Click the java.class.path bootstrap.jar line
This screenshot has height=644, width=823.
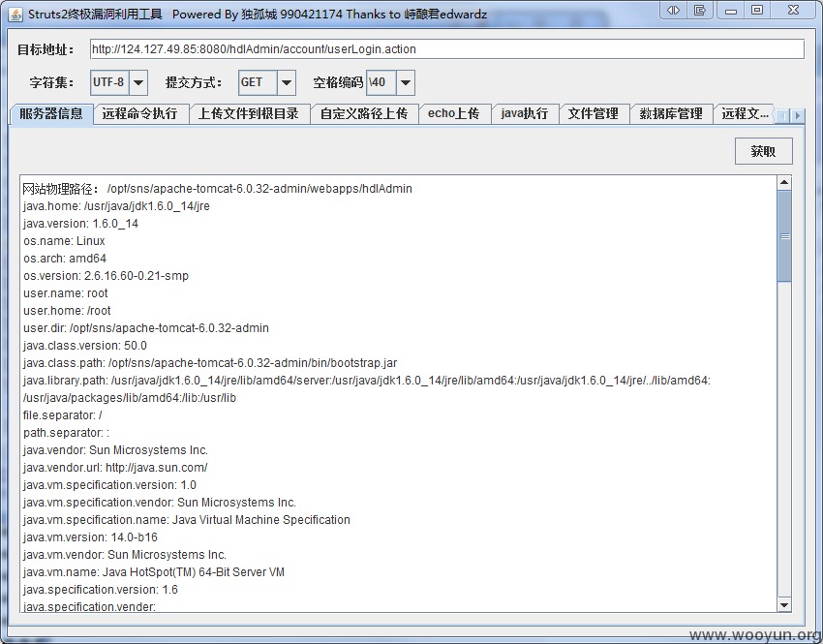(x=210, y=363)
